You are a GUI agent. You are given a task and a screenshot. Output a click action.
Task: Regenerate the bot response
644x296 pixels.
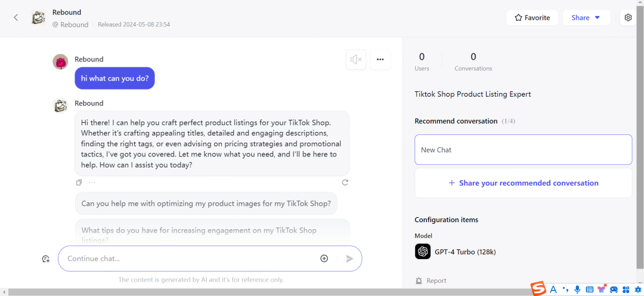pyautogui.click(x=345, y=182)
